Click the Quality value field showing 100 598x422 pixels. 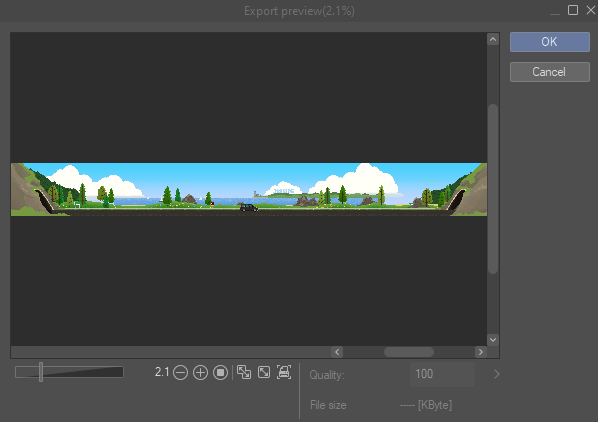[442, 374]
